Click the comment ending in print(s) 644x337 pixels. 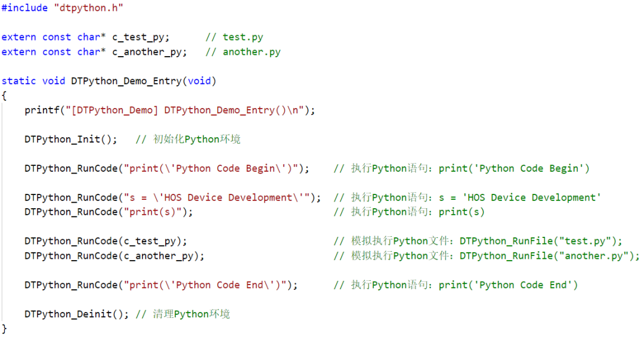[x=409, y=212]
